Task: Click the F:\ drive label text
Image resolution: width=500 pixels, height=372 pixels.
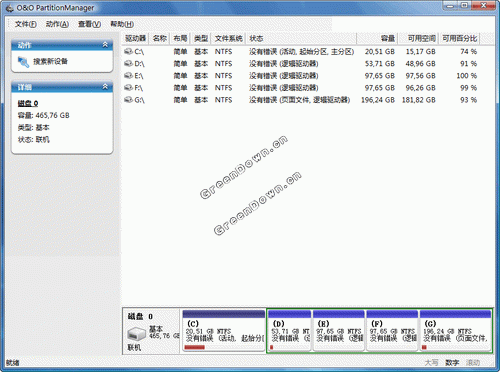Action: 139,88
